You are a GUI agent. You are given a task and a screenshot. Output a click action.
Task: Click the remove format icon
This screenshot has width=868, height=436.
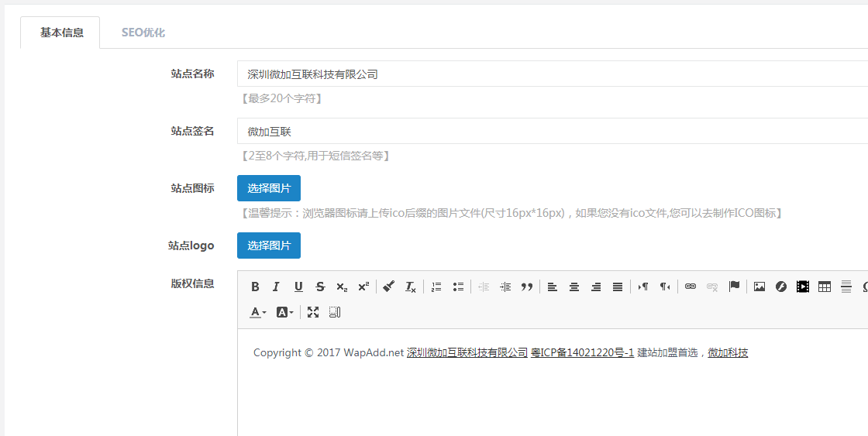pyautogui.click(x=411, y=287)
